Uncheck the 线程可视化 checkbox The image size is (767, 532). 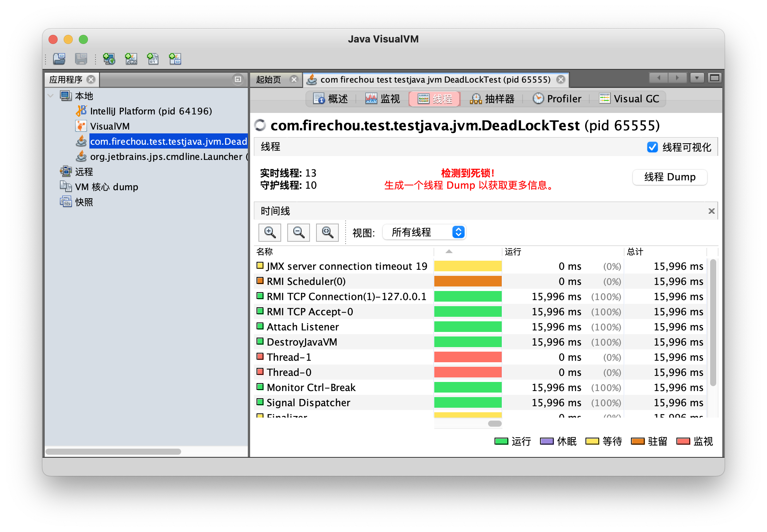tap(652, 147)
